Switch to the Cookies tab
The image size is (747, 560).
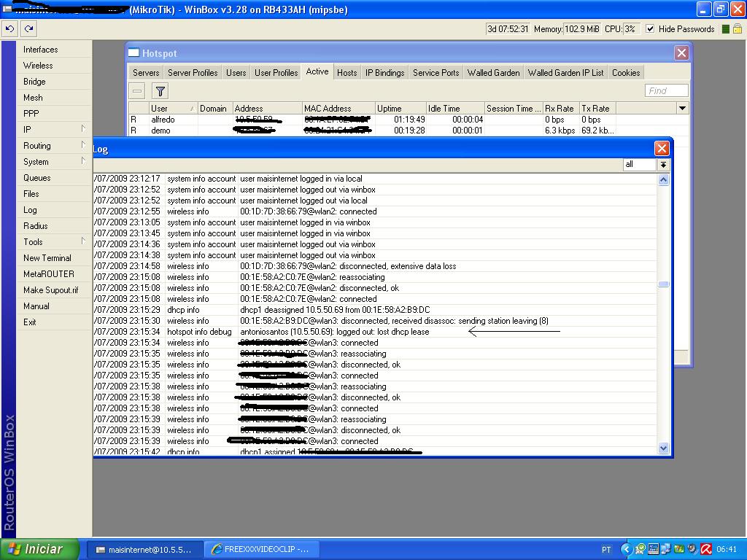(x=625, y=72)
